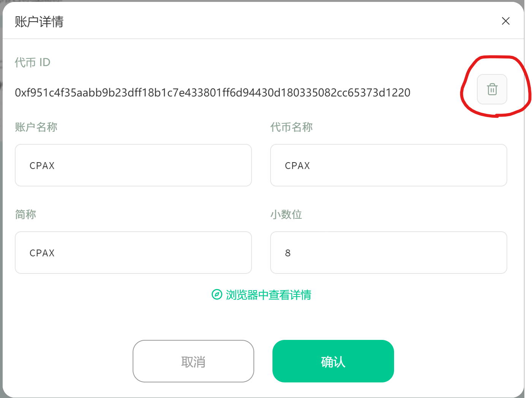Click the 小数位 label text
This screenshot has width=532, height=398.
tap(286, 215)
